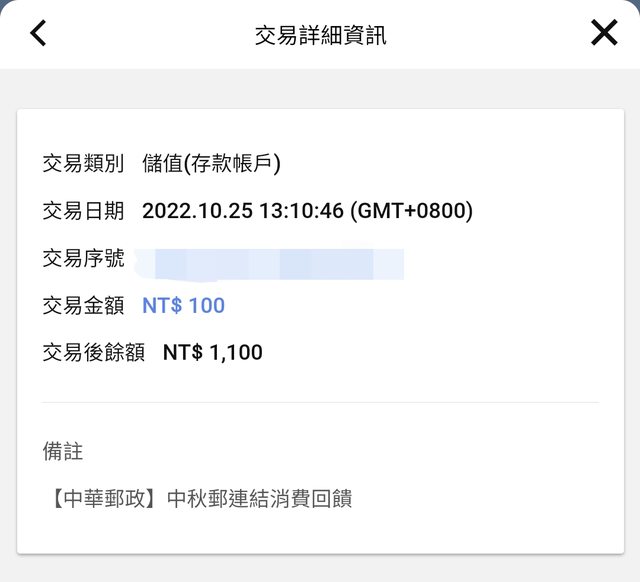Tap the (GMT+0800) timezone text
Viewport: 640px width, 582px height.
click(411, 211)
